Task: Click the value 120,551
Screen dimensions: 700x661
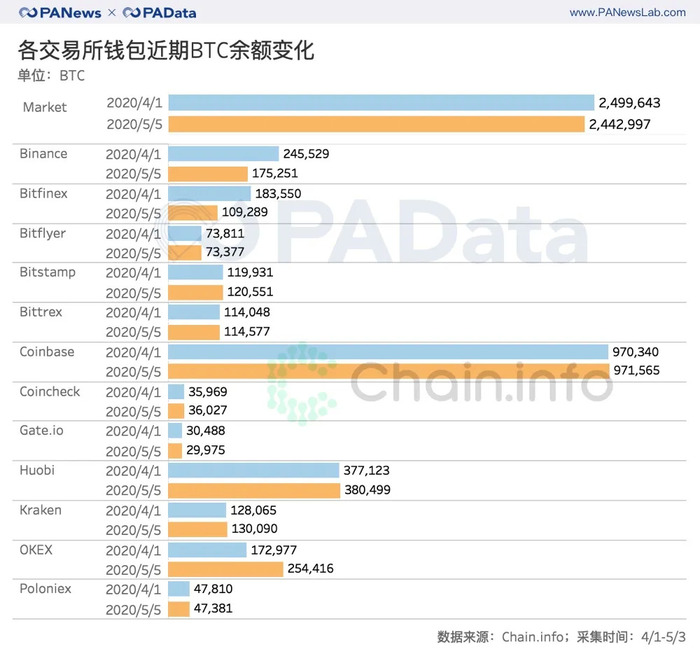Action: pos(250,292)
